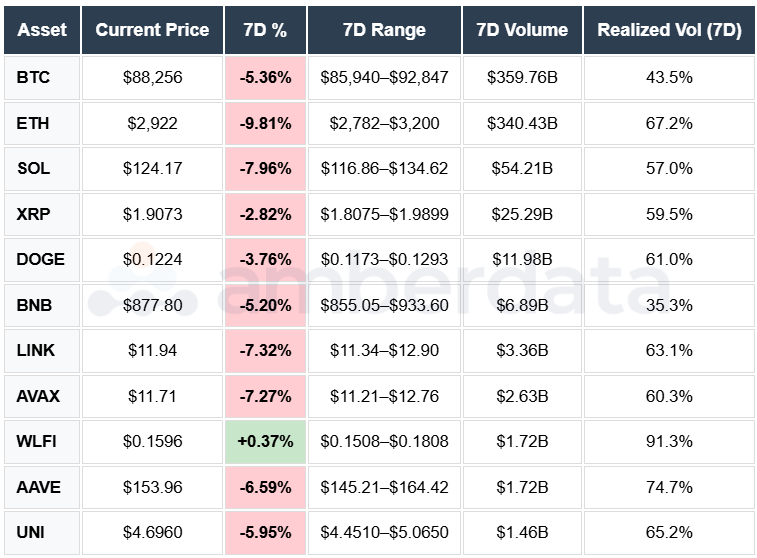Click the AAVE range $145.21–$164.42

coord(384,487)
